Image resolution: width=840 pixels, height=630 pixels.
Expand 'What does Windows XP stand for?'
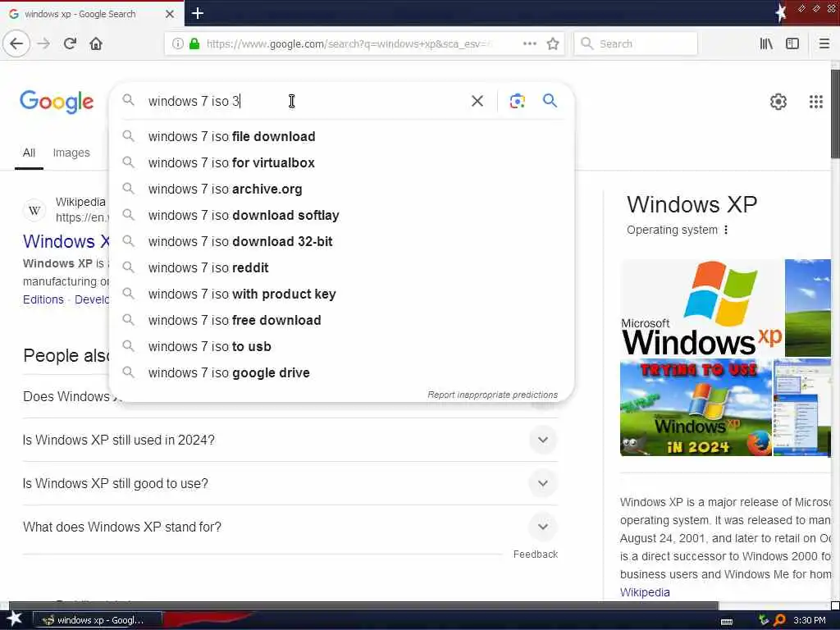pos(290,527)
